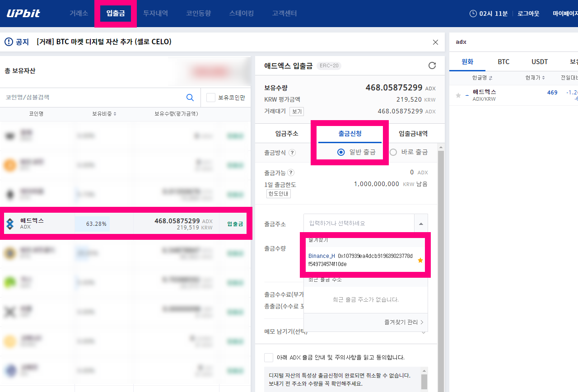Click the help icon next to 출금가능

coord(291,173)
